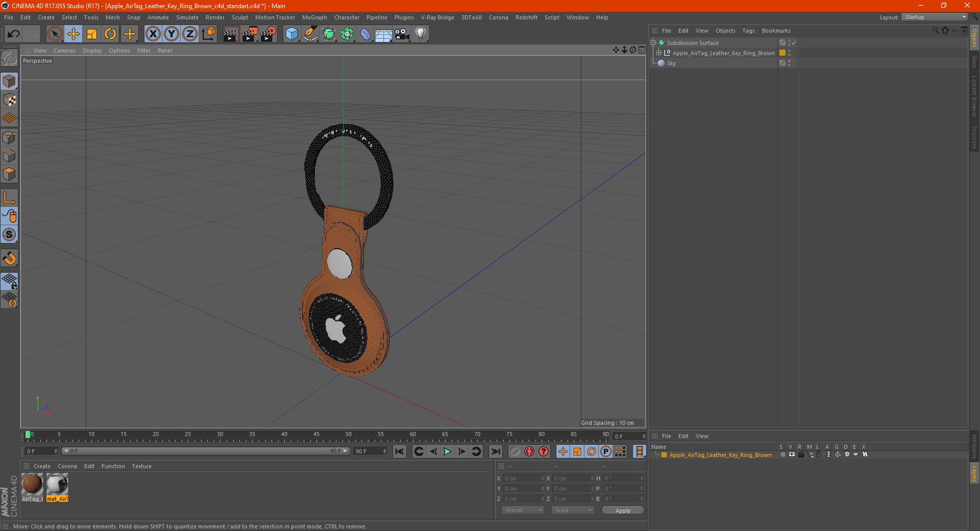Click the Object Manager search icon
Viewport: 980px width, 531px height.
[936, 31]
